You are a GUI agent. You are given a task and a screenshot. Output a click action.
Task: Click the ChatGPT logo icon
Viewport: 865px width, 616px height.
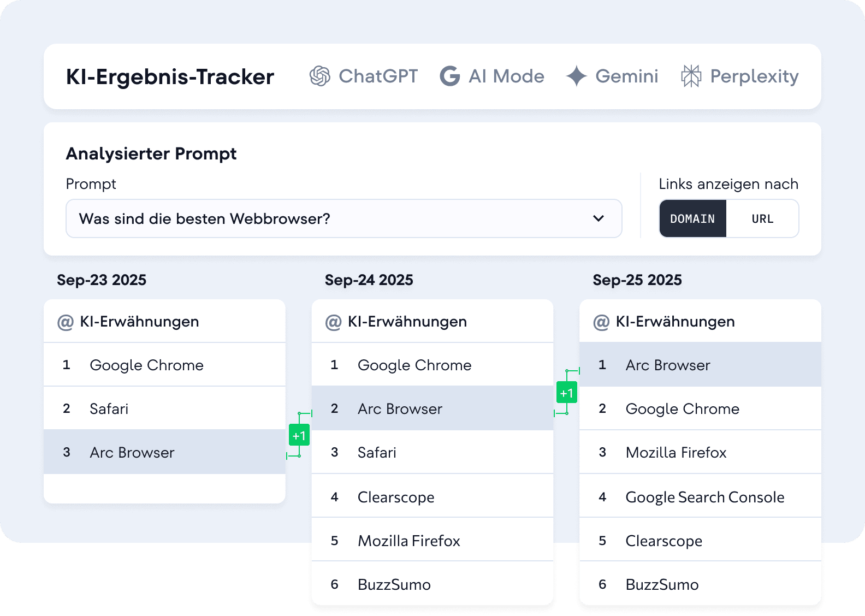(320, 76)
